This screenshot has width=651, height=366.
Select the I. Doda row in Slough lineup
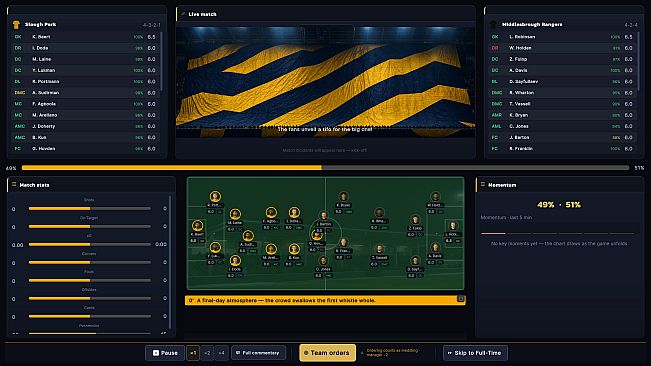pyautogui.click(x=85, y=48)
